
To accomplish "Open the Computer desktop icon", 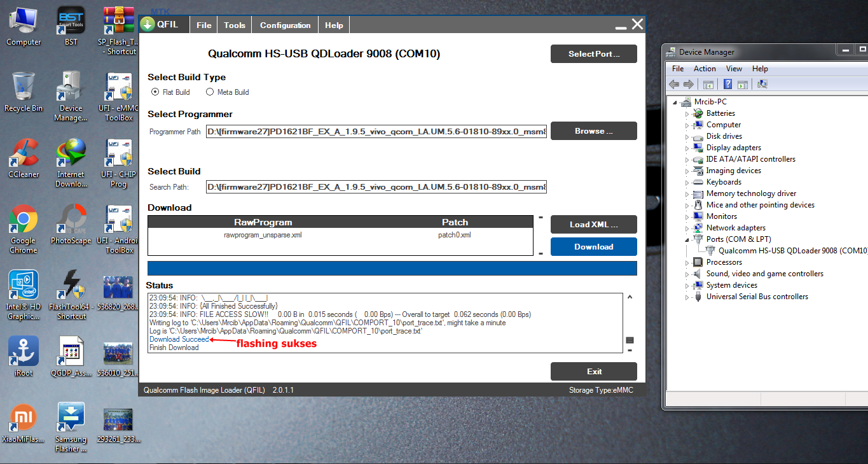I will coord(24,26).
